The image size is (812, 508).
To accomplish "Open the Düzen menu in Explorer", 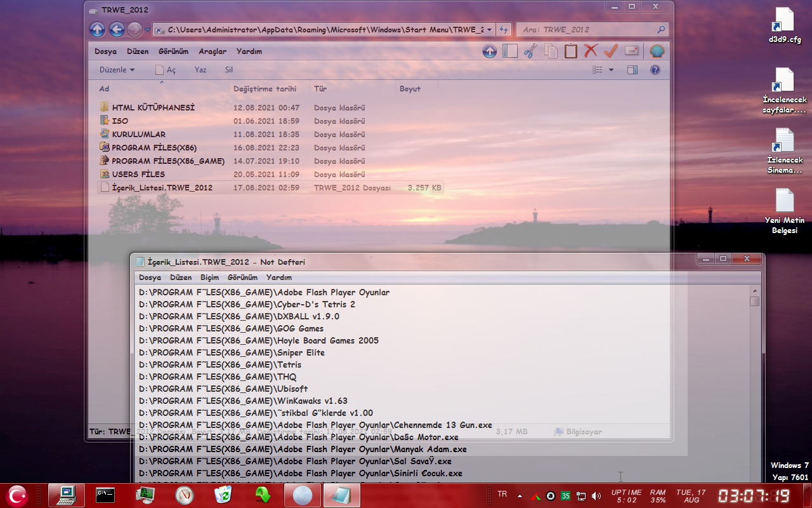I will (138, 51).
